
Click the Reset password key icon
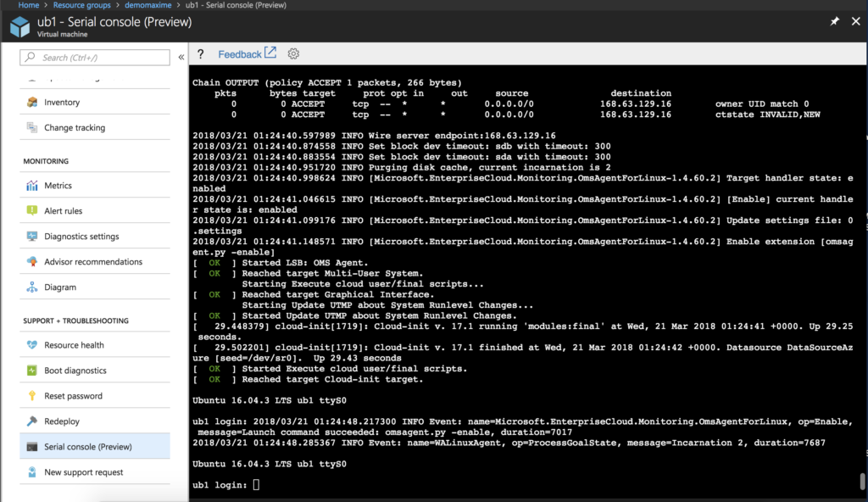(32, 396)
